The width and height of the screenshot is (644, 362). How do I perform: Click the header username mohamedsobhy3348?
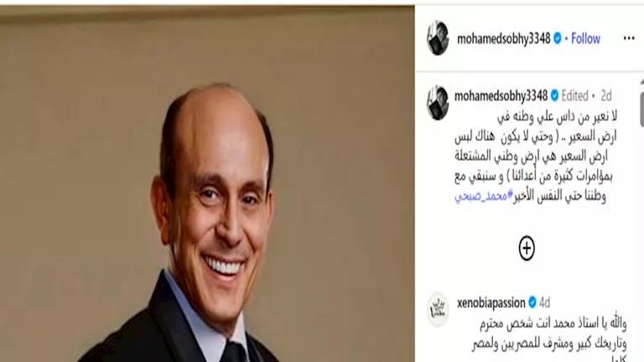click(x=503, y=39)
